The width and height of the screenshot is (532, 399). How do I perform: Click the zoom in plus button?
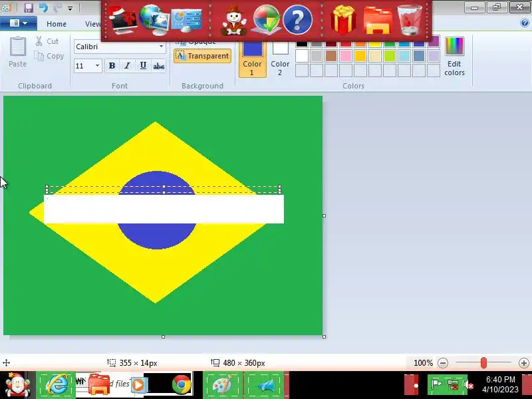point(523,363)
